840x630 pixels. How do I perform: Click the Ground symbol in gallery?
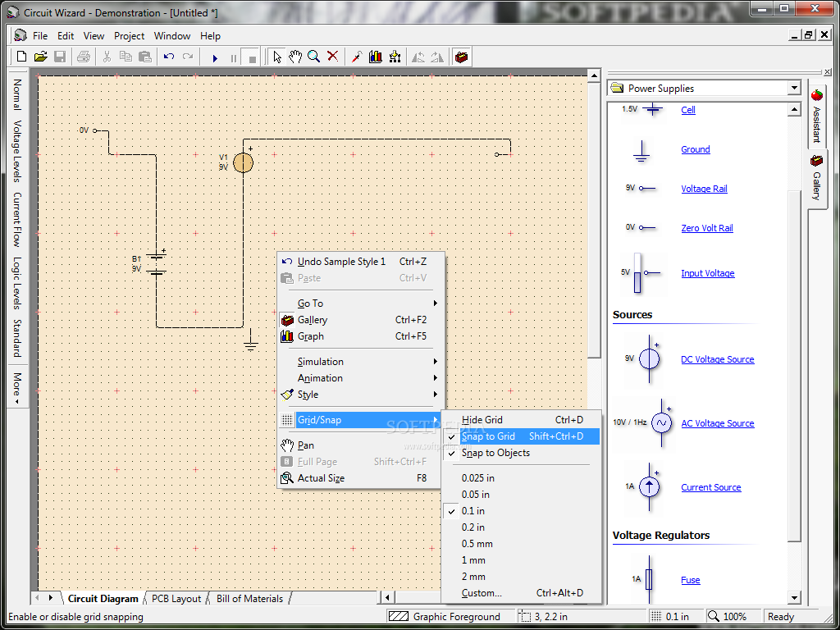(641, 151)
